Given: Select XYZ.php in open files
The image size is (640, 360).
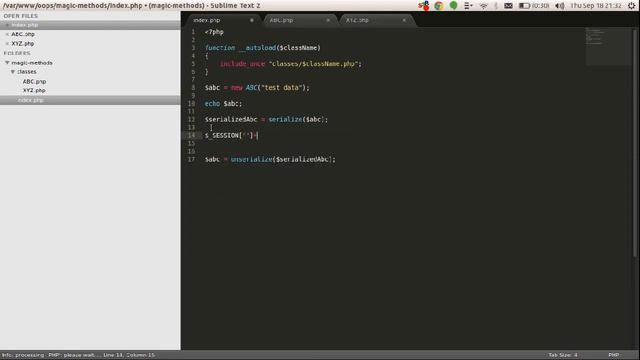Looking at the screenshot, I should (x=22, y=44).
